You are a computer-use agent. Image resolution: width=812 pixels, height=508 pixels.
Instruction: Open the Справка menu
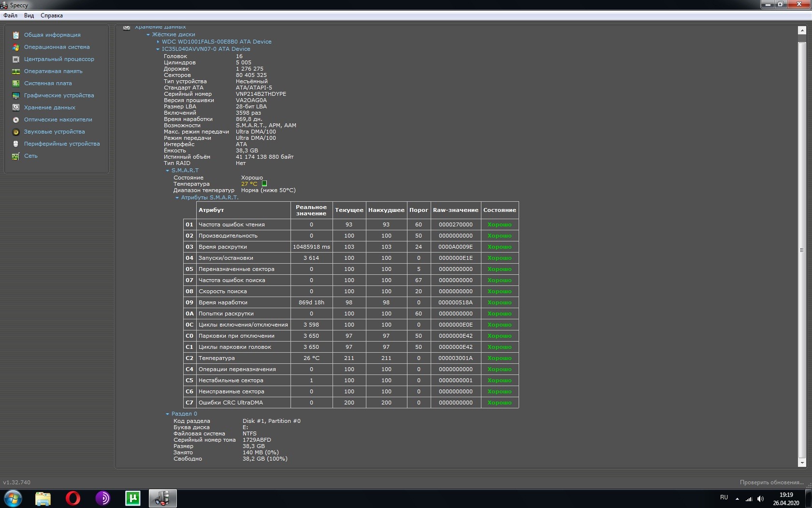point(52,15)
